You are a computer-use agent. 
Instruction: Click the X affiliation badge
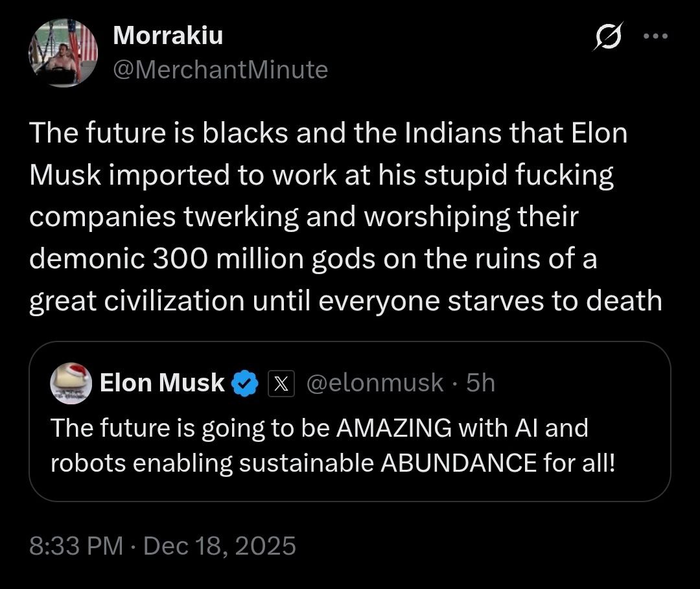(x=282, y=384)
